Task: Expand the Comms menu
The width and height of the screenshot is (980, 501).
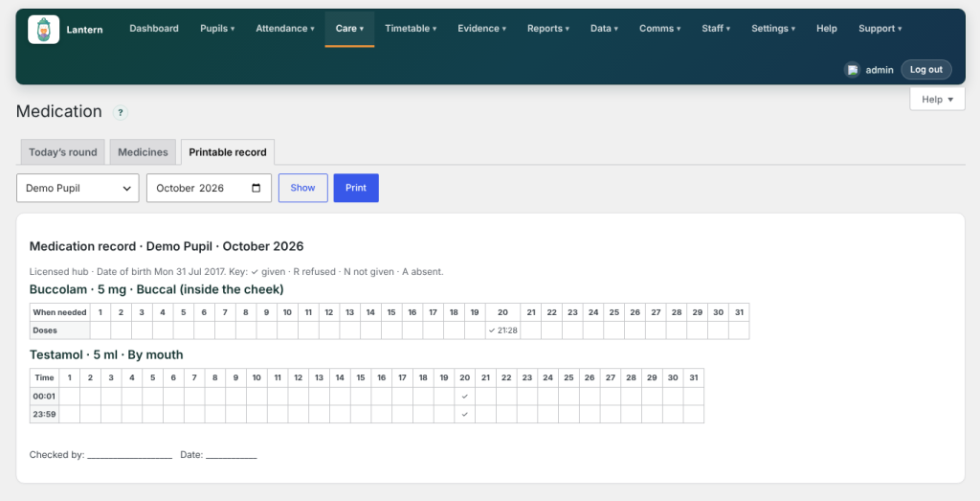Action: click(x=659, y=28)
